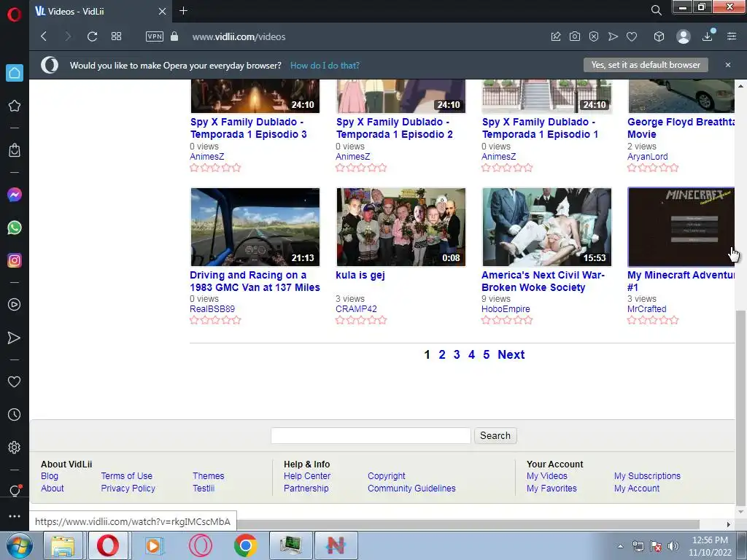Open America's Next Civil War thumbnail
Screen dimensions: 747x560
click(546, 227)
